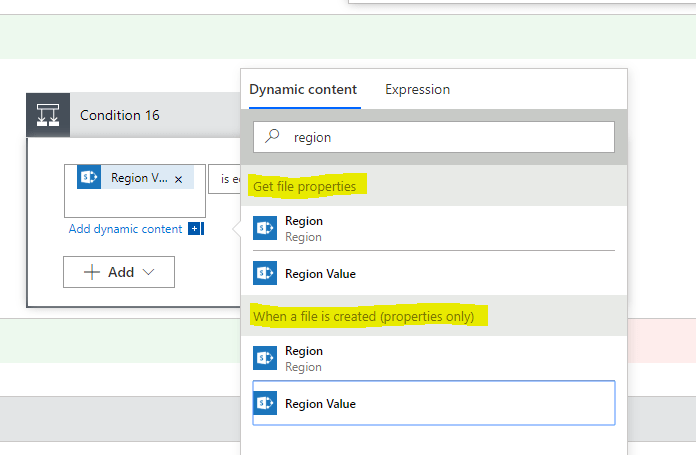Image resolution: width=696 pixels, height=455 pixels.
Task: Switch to the Dynamic content tab
Action: (x=303, y=89)
